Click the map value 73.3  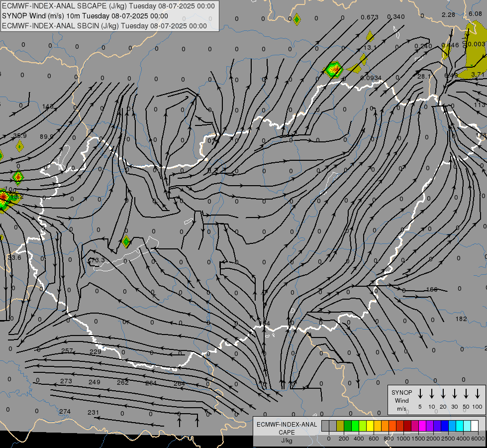click(x=97, y=260)
